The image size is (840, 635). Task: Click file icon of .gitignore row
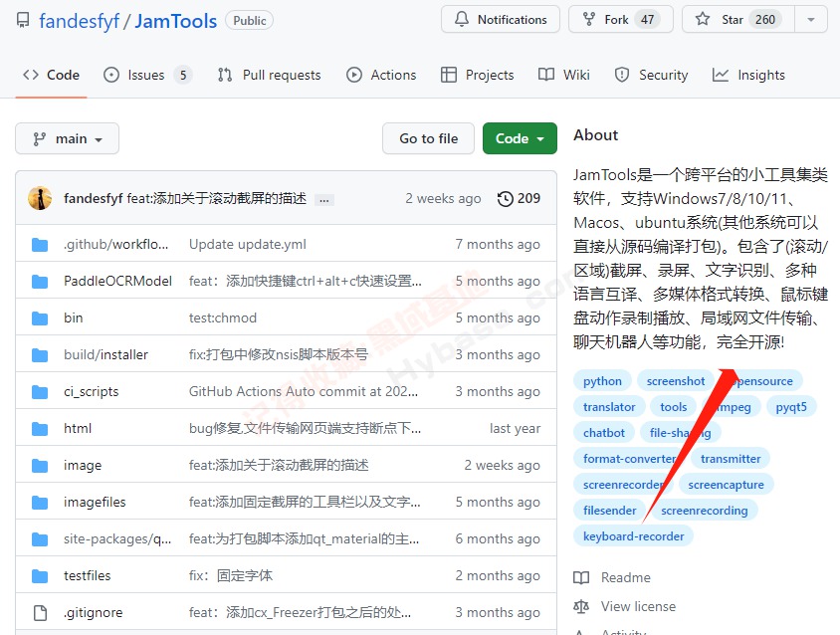[x=40, y=612]
